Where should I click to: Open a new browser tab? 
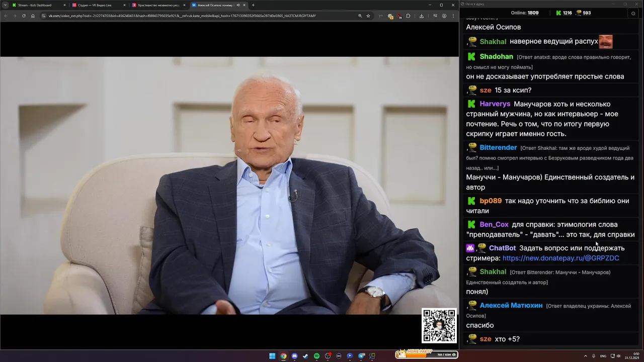253,5
